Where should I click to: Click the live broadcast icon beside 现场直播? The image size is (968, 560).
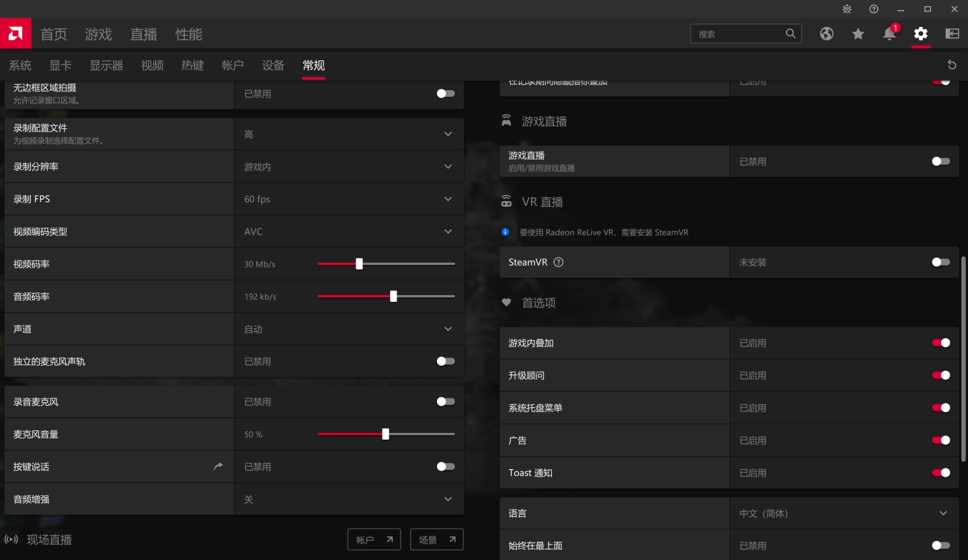(x=11, y=539)
